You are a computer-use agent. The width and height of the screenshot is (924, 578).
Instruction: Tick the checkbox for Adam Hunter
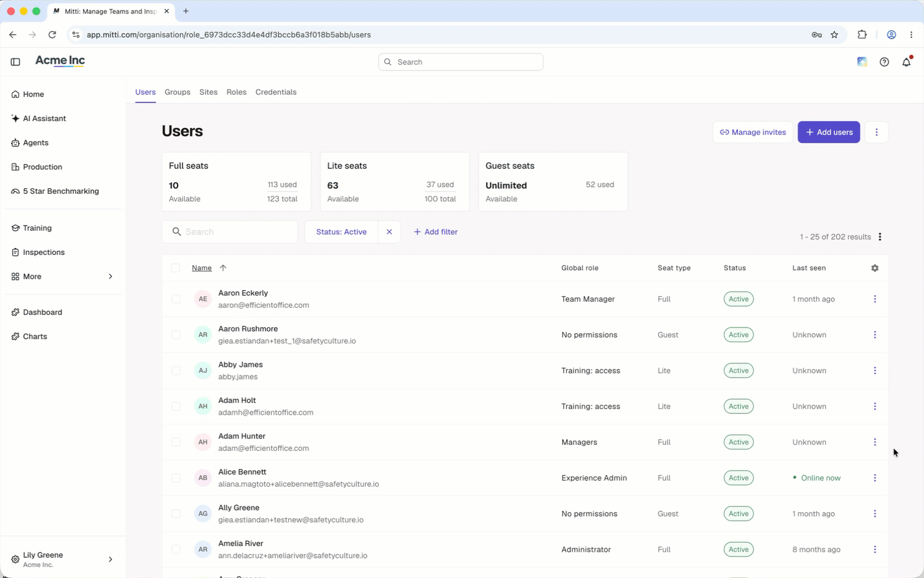pos(176,442)
